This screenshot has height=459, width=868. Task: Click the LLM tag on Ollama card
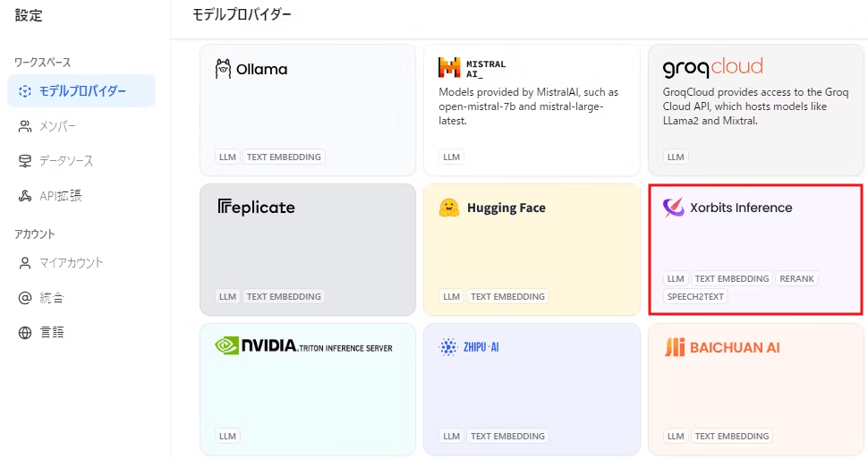(x=227, y=157)
